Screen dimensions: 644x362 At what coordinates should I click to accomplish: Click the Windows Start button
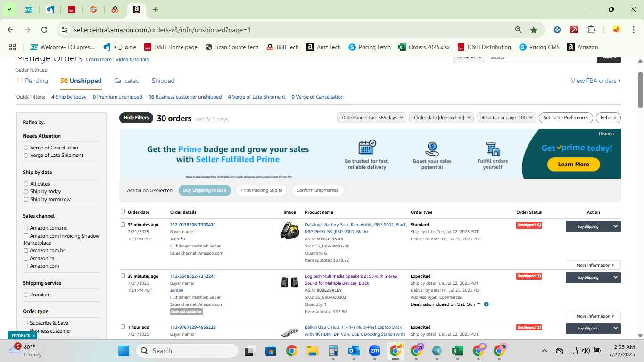(124, 351)
